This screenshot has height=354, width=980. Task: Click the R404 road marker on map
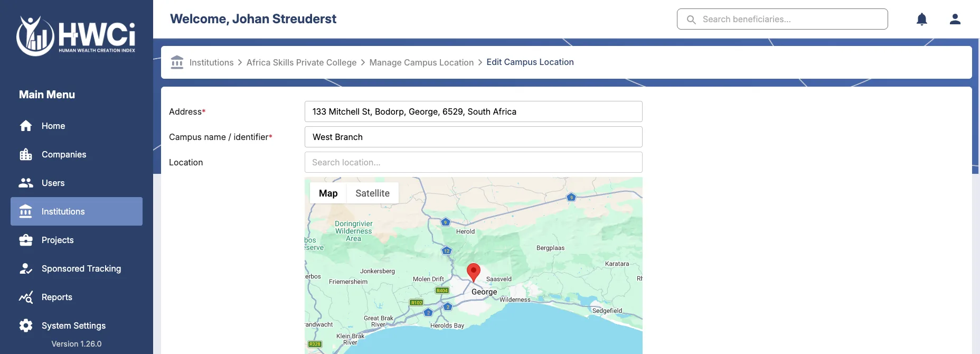[x=442, y=291]
